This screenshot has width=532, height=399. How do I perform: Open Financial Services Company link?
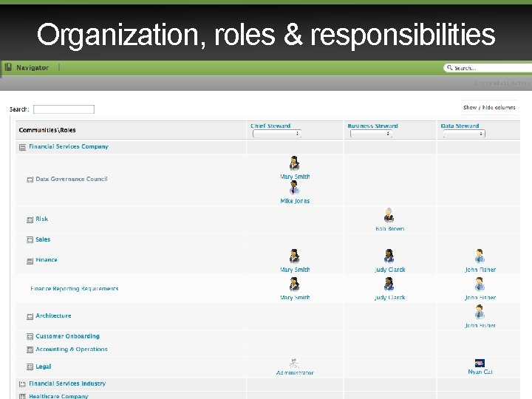pyautogui.click(x=69, y=146)
